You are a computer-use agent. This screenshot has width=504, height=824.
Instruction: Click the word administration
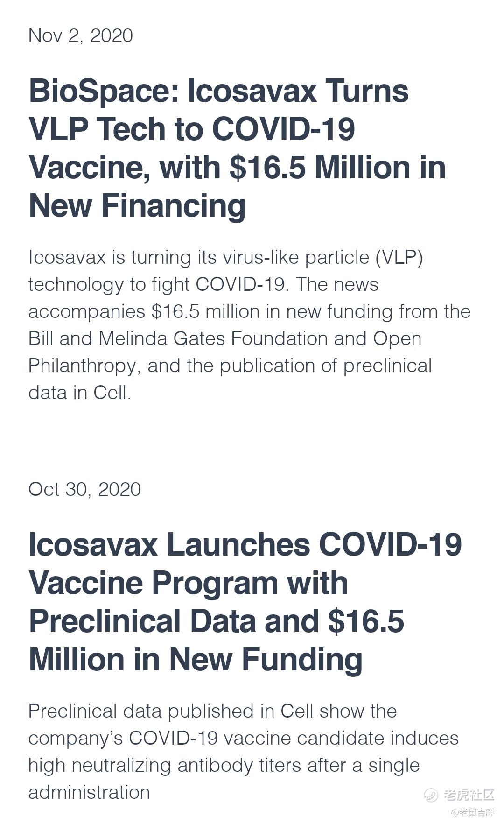tap(89, 792)
